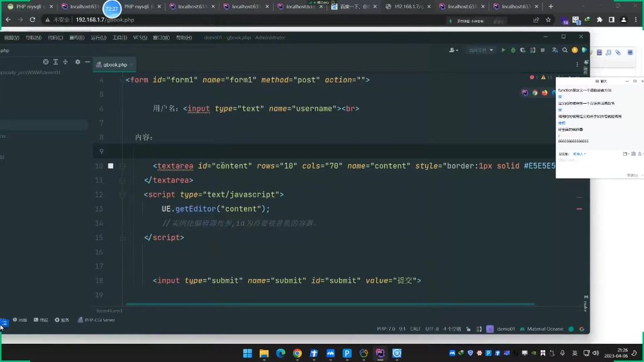Open a new Chrome tab with plus button
The height and width of the screenshot is (362, 644).
pyautogui.click(x=551, y=6)
